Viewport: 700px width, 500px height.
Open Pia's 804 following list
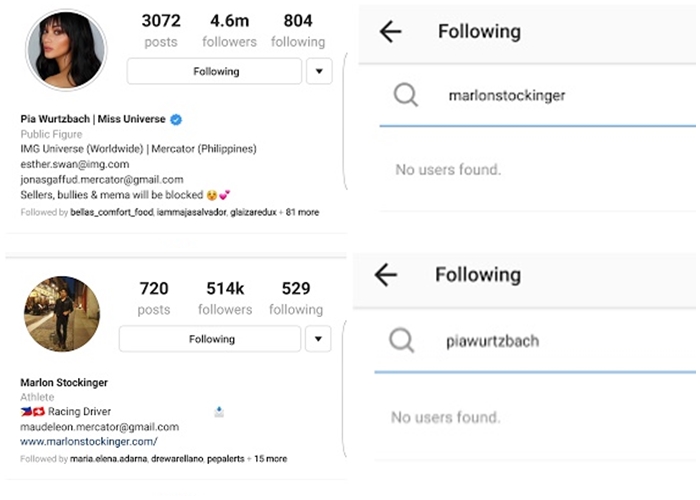pos(298,30)
